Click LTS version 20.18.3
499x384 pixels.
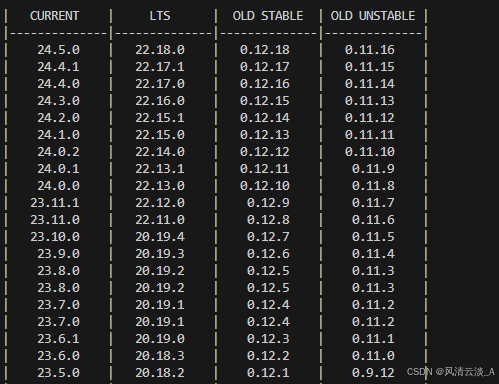click(x=160, y=356)
